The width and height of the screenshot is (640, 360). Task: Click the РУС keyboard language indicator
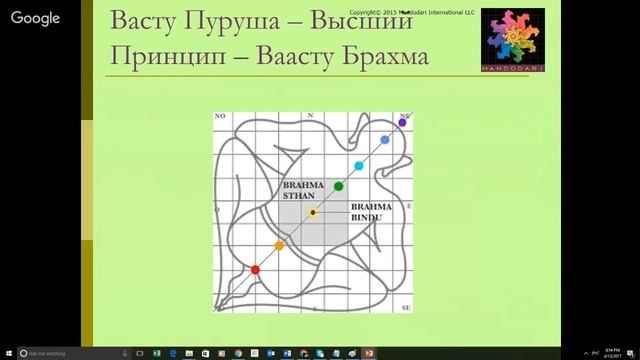[x=596, y=353]
